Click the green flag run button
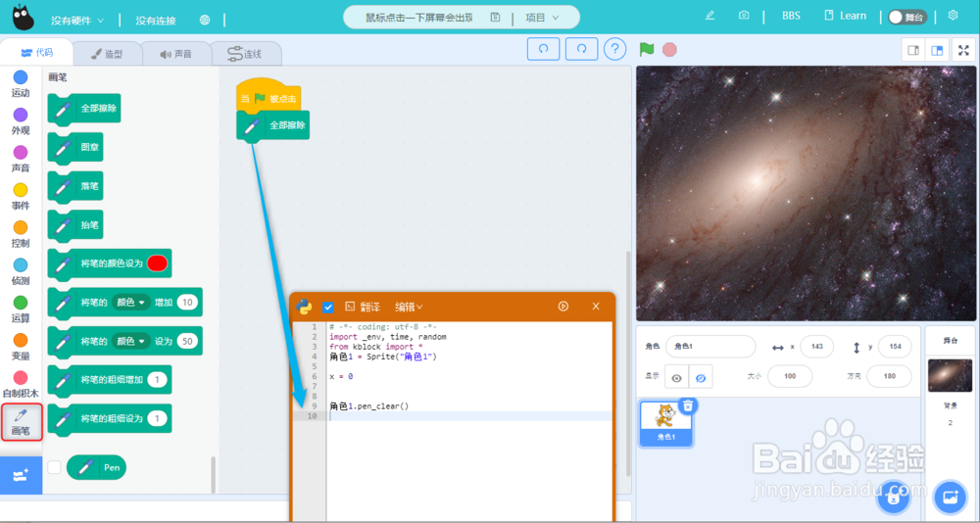980x523 pixels. tap(647, 49)
